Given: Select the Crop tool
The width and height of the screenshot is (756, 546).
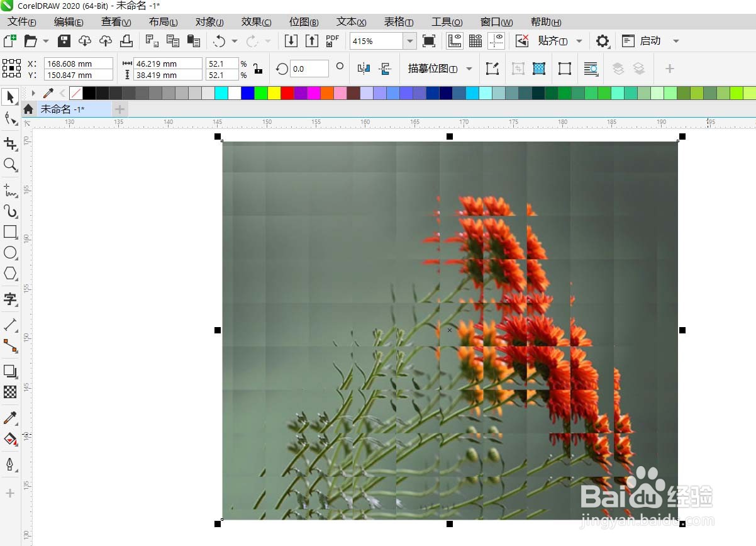Looking at the screenshot, I should (10, 143).
